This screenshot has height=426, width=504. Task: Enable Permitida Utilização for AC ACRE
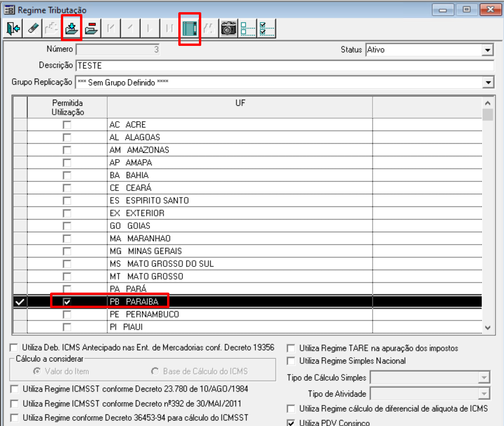tap(67, 125)
